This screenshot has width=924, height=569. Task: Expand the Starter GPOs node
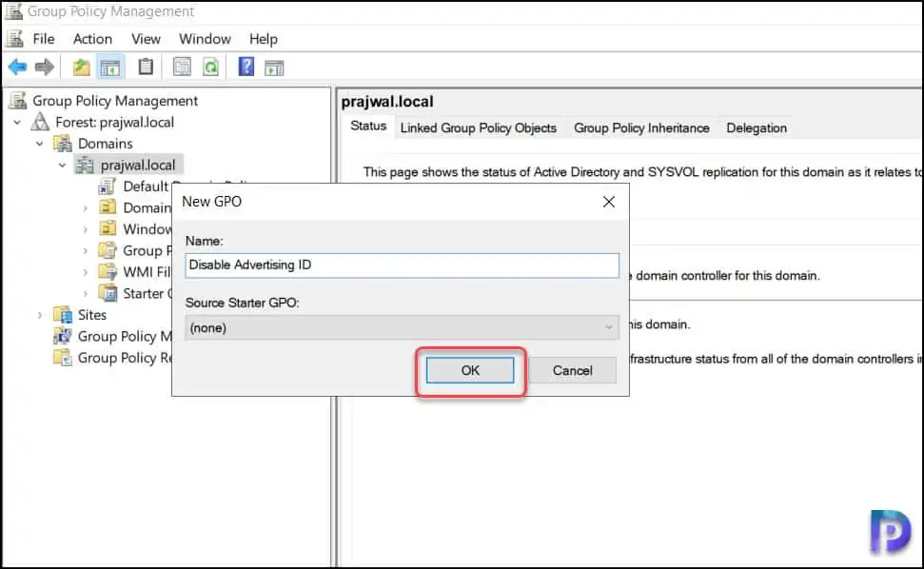pyautogui.click(x=86, y=293)
